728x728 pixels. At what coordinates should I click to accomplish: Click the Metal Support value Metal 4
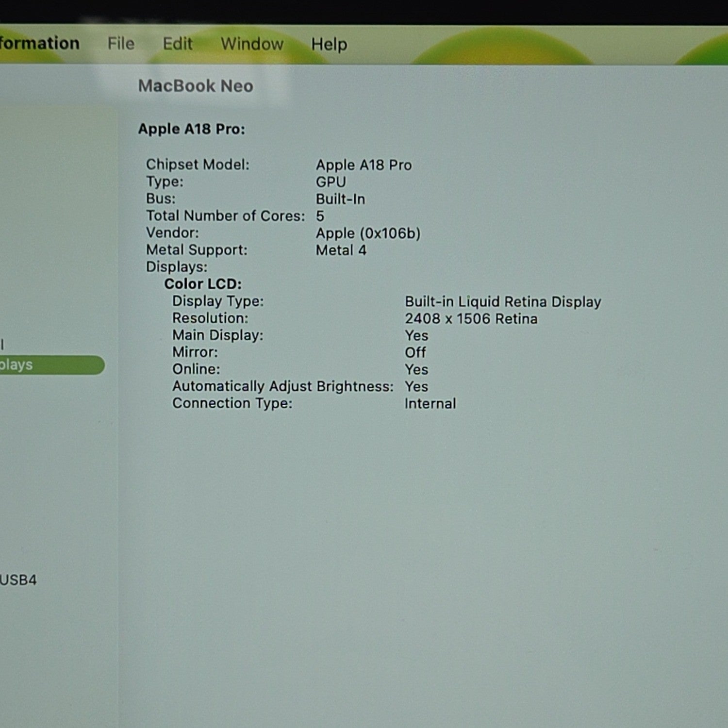click(341, 250)
